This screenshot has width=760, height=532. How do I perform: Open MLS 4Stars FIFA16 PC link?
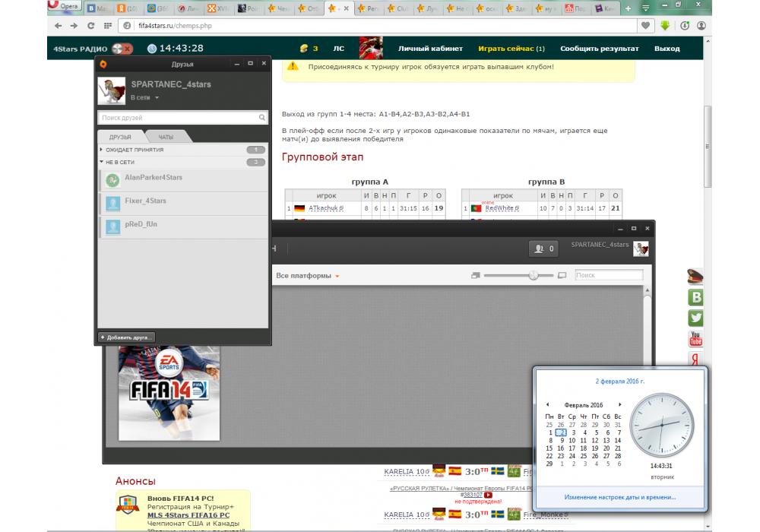[x=188, y=515]
